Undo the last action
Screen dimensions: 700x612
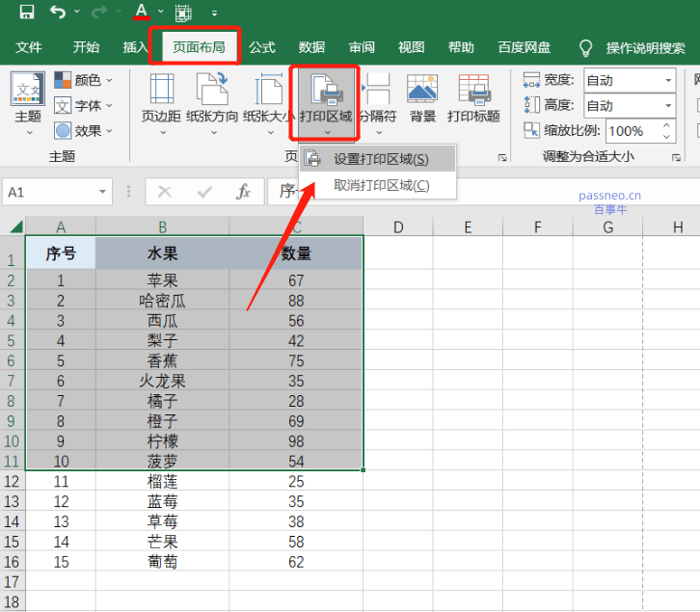58,13
